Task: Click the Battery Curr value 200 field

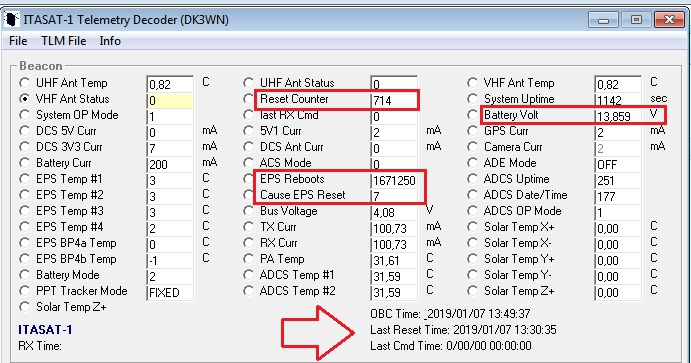Action: 170,164
